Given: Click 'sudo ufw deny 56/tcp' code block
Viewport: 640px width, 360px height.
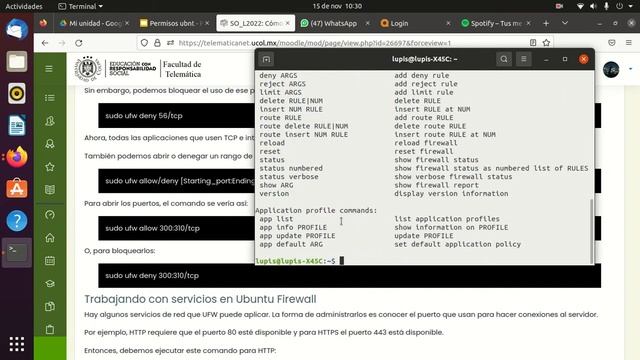Looking at the screenshot, I should (176, 116).
